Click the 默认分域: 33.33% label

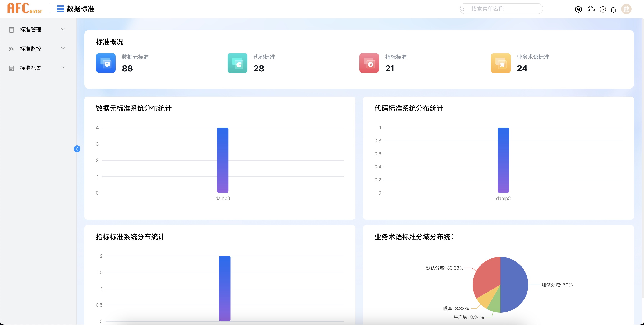pyautogui.click(x=444, y=268)
